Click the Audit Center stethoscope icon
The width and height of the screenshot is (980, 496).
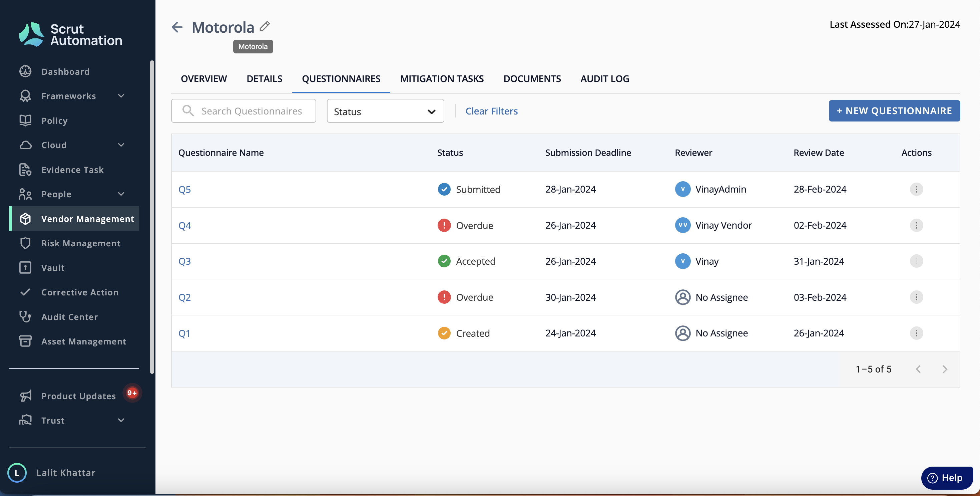pos(25,317)
